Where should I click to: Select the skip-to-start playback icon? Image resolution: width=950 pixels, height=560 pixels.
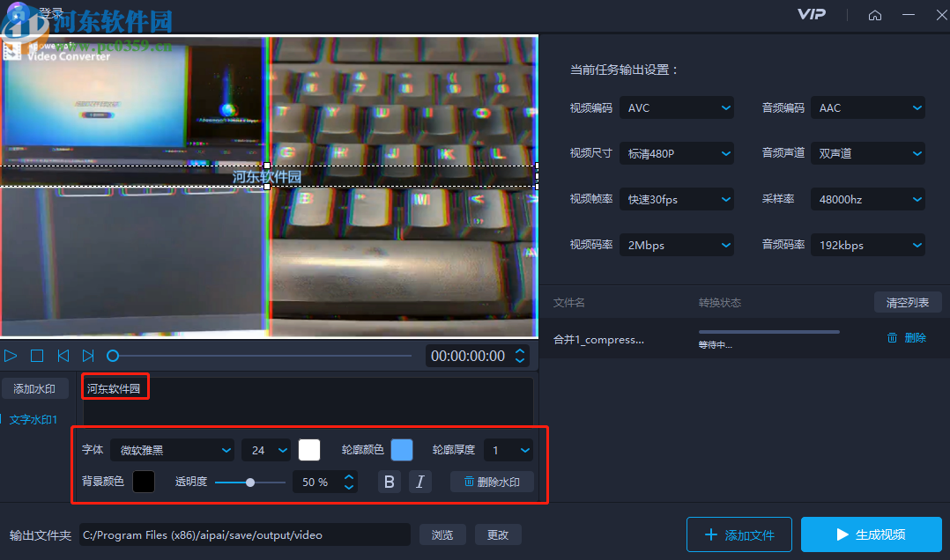point(63,355)
